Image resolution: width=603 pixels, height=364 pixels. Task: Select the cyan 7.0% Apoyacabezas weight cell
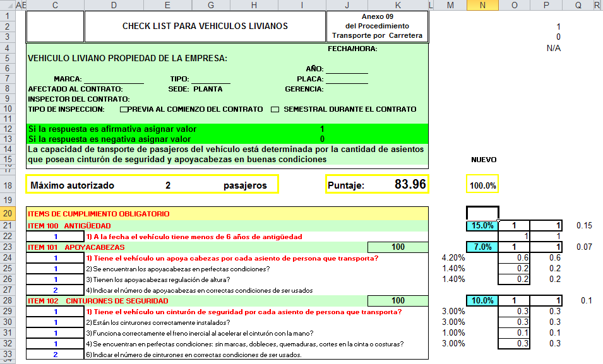click(x=482, y=247)
